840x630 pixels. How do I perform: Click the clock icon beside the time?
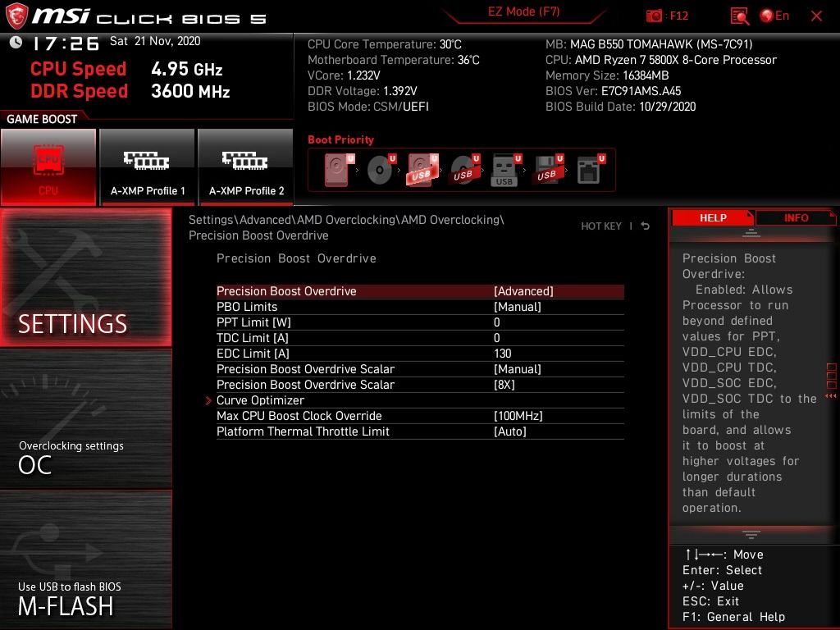click(x=16, y=43)
